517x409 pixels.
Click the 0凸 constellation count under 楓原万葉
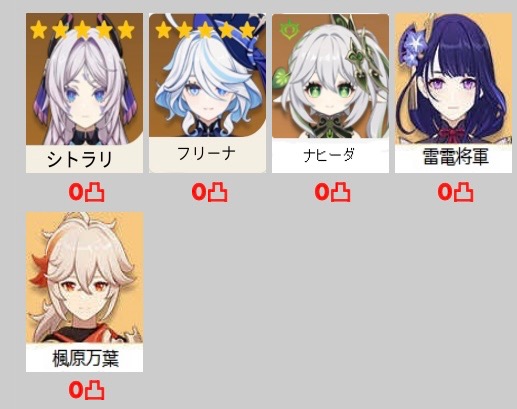pyautogui.click(x=87, y=390)
